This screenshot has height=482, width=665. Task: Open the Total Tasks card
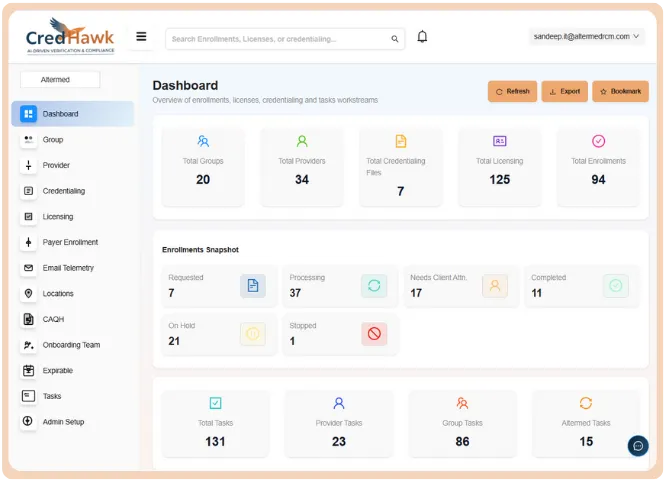click(x=215, y=423)
